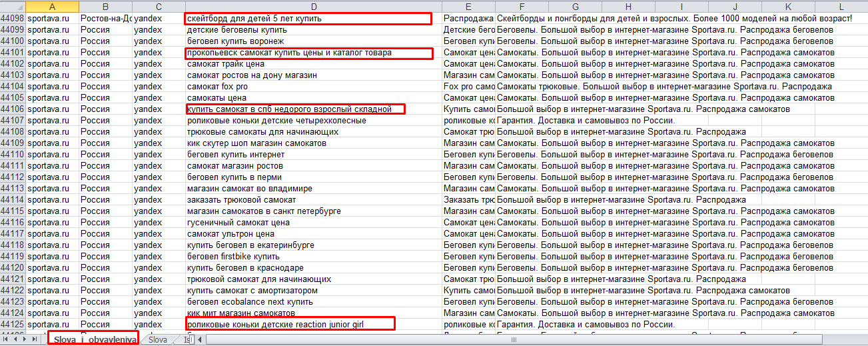Select row header 44118

(13, 245)
